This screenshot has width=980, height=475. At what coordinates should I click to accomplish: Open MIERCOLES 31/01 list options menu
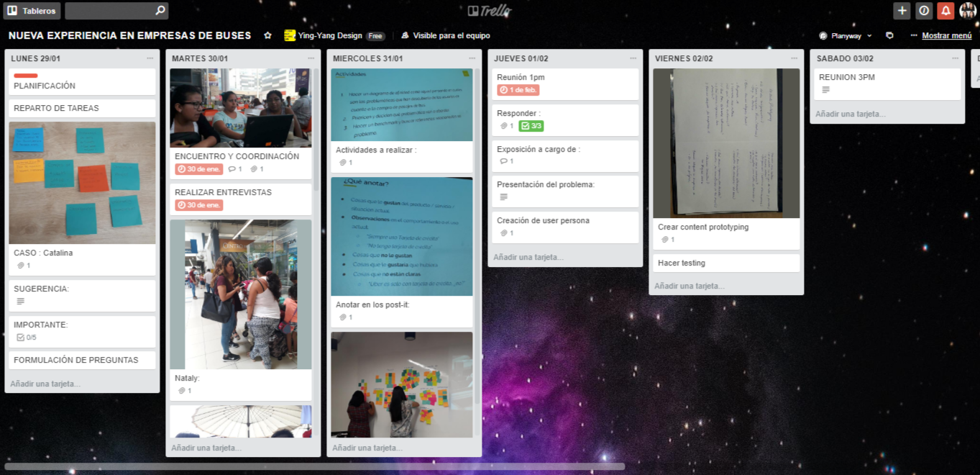click(472, 58)
